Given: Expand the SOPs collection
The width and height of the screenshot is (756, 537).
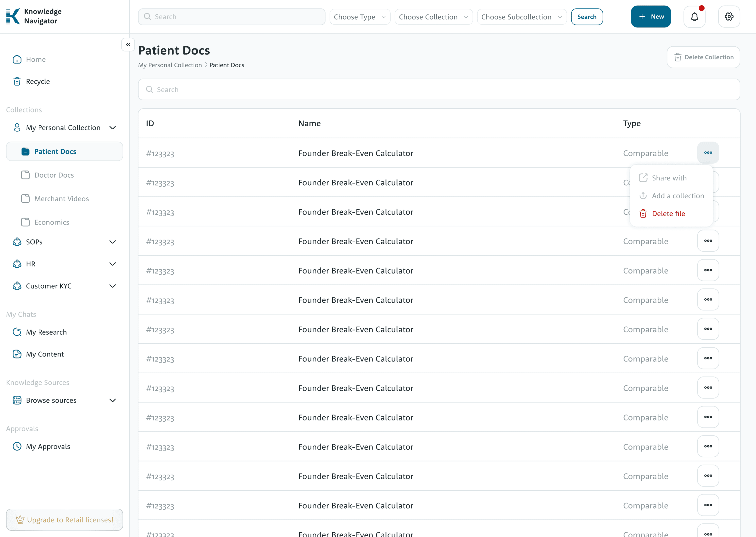Looking at the screenshot, I should (113, 242).
